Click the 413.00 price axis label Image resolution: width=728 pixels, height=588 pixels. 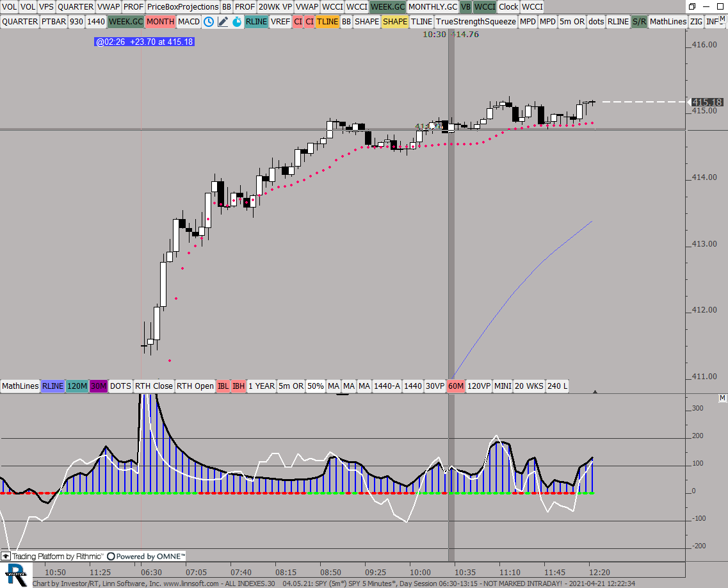(704, 244)
